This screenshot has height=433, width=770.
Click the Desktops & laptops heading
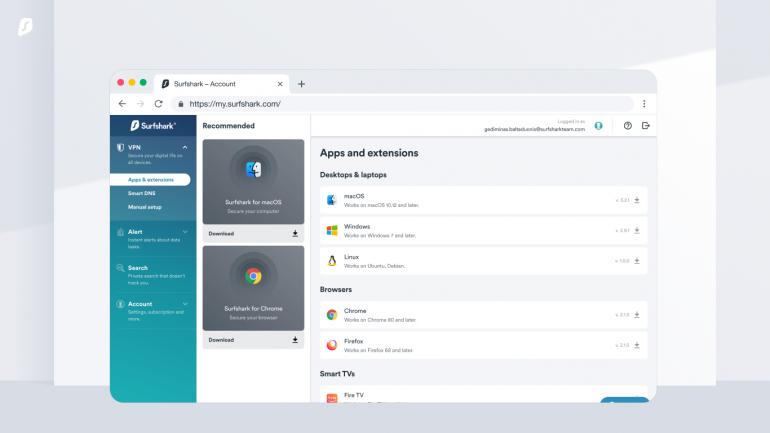353,175
